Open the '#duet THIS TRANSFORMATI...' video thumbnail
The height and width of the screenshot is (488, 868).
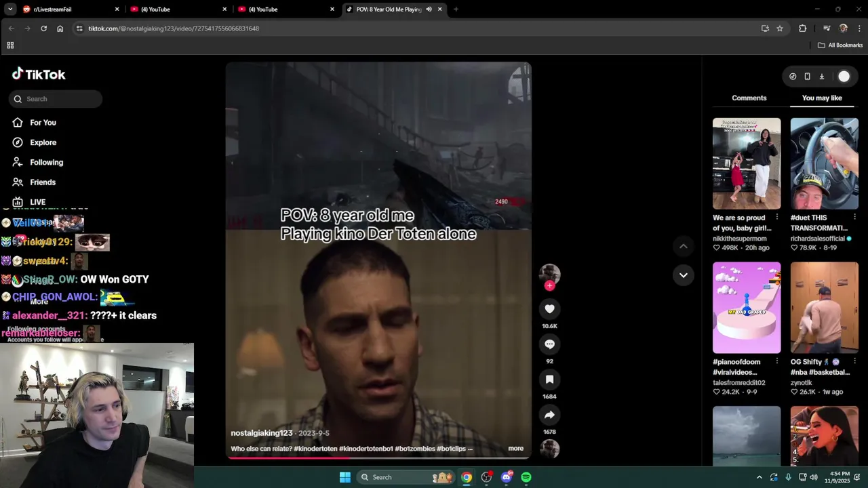pyautogui.click(x=824, y=163)
